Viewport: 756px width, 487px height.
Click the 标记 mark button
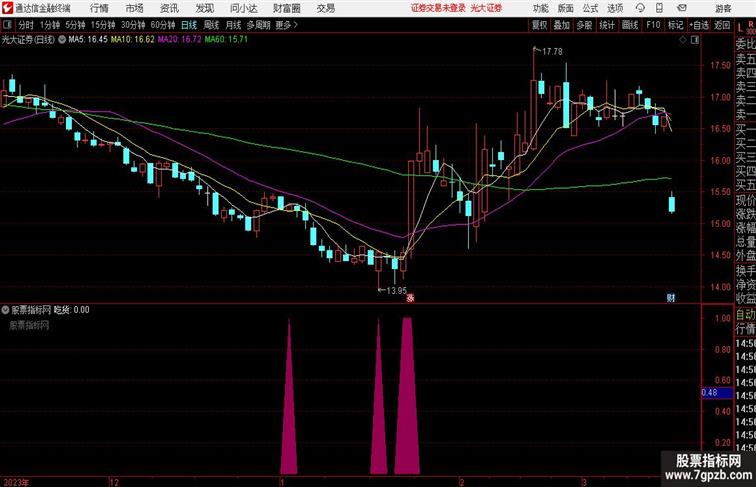675,25
